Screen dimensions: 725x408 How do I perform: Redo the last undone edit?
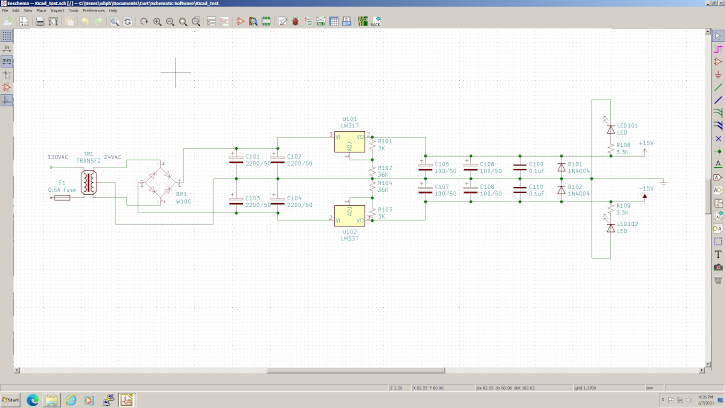point(98,21)
